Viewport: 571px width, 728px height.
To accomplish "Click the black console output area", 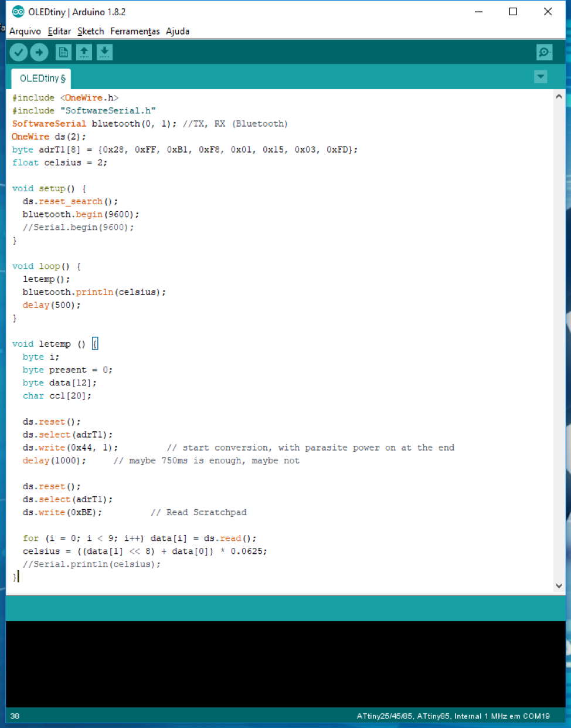I will pyautogui.click(x=285, y=663).
